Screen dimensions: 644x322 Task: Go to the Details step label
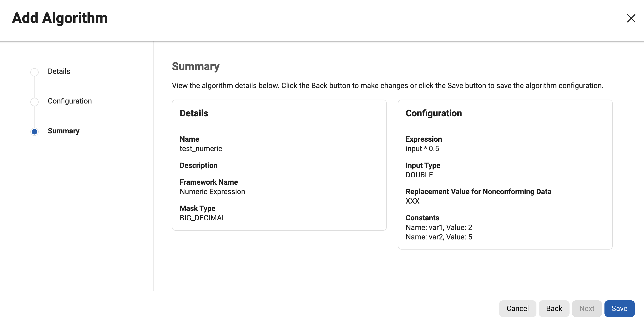[x=59, y=71]
